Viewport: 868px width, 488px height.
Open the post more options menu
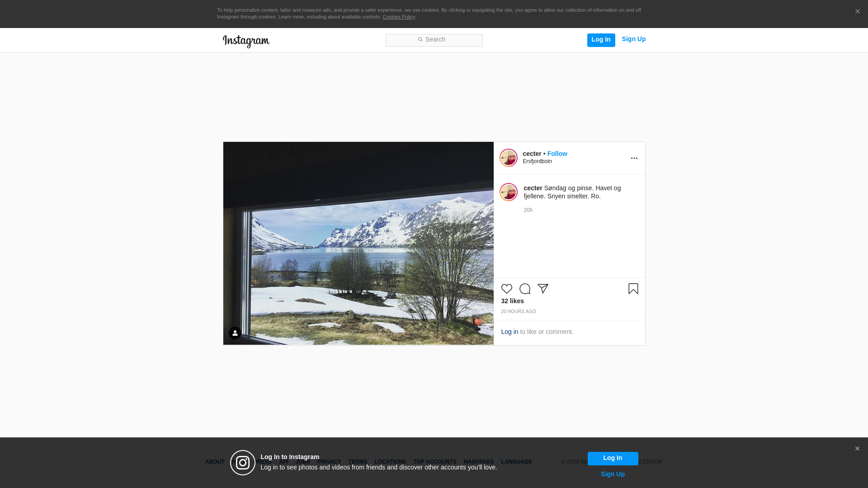click(x=634, y=158)
